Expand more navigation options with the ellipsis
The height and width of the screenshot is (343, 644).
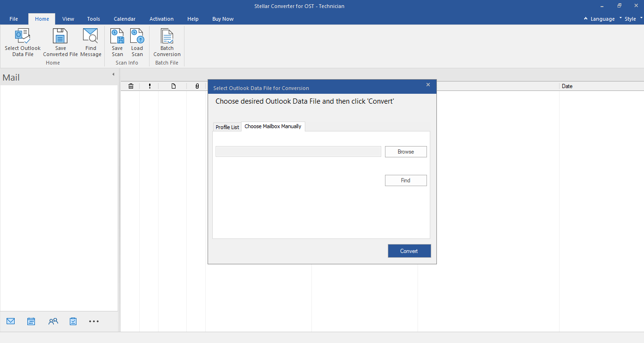[94, 321]
